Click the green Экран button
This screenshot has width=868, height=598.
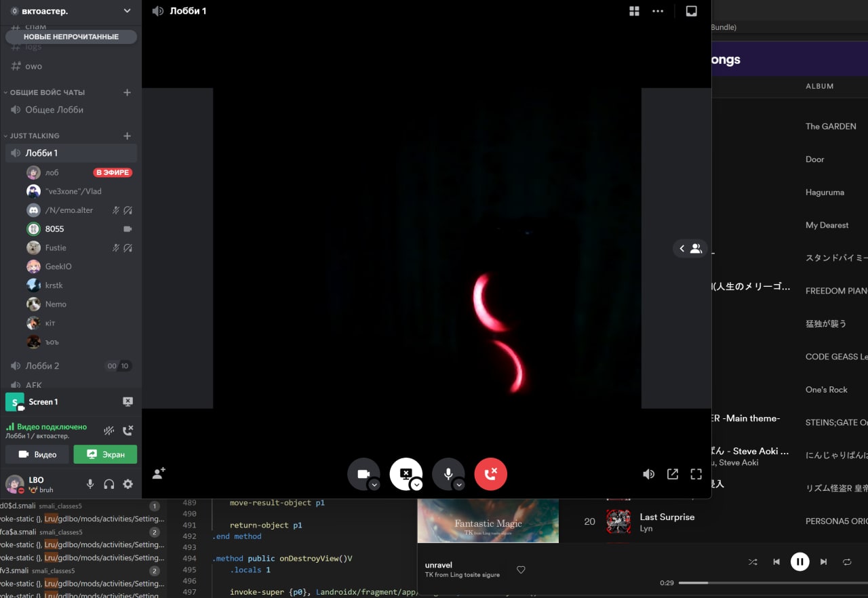click(x=105, y=454)
